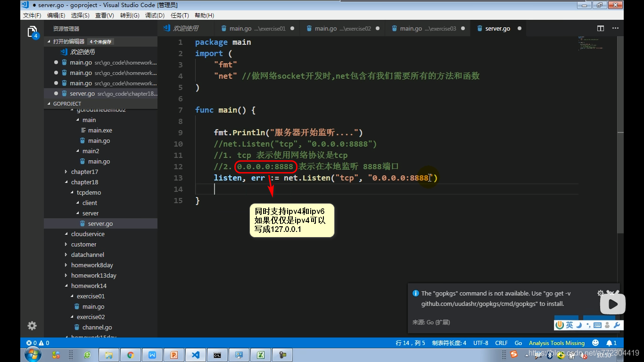Collapse the chapter18 folder

[x=84, y=182]
